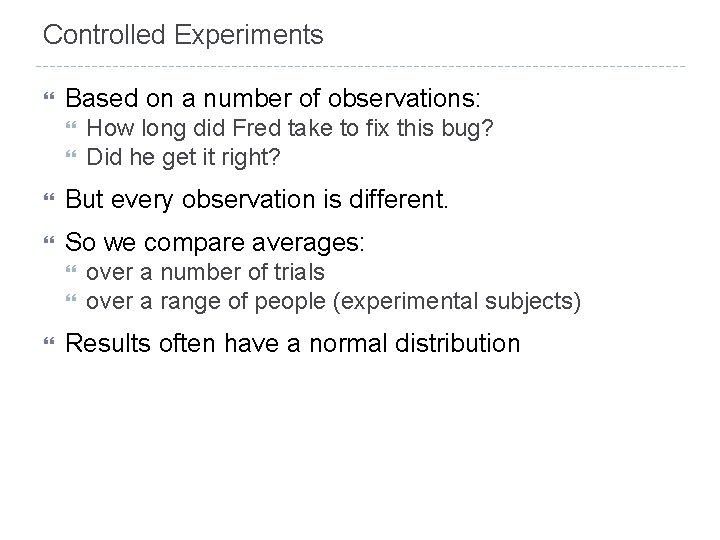Click the dashed divider line under the title
Image resolution: width=720 pixels, height=540 pixels.
[360, 67]
